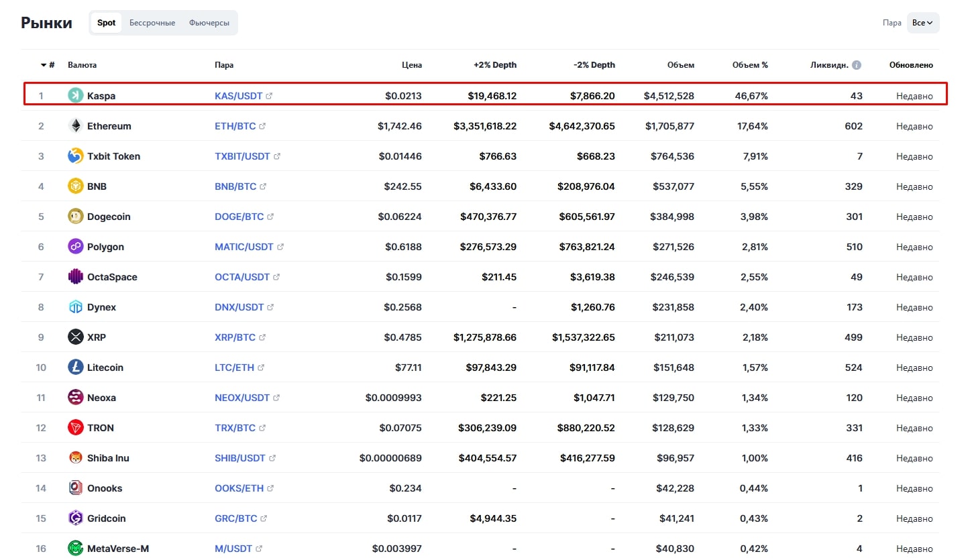970x560 pixels.
Task: Click external link icon next to TXBIT/USDT
Action: point(277,156)
